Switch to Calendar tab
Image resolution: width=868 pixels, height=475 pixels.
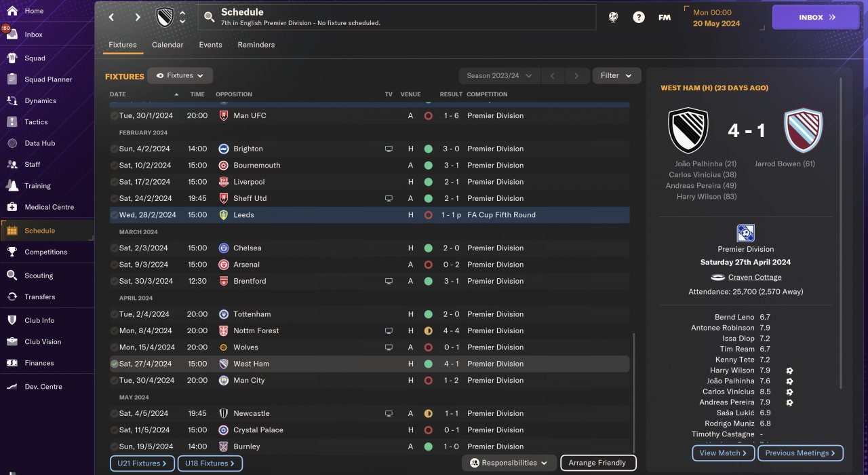[167, 45]
